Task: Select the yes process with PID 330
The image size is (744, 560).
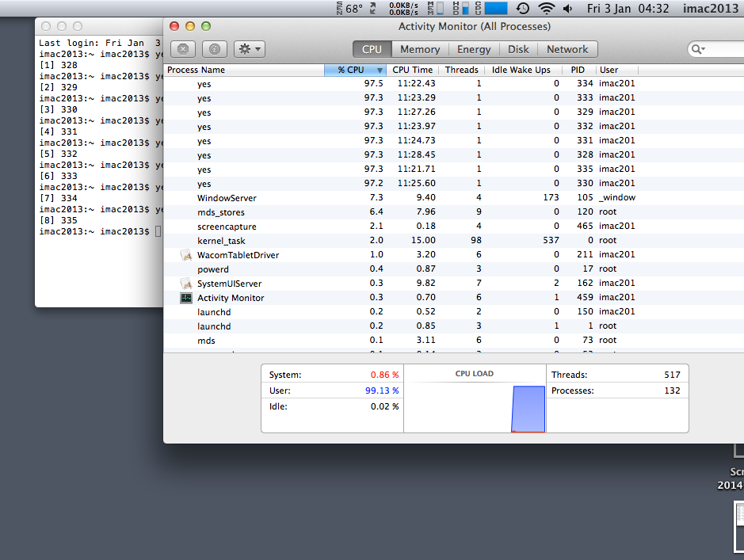Action: (454, 183)
